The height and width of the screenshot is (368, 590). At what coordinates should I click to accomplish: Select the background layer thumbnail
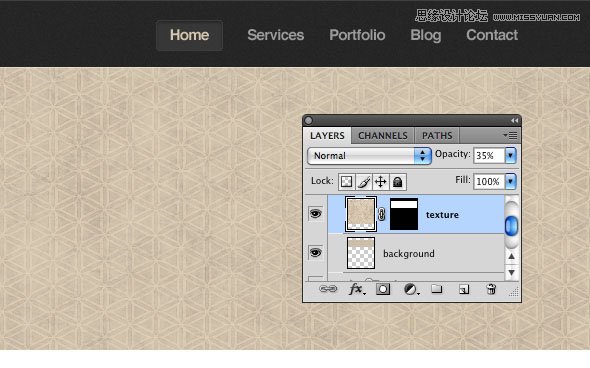360,253
